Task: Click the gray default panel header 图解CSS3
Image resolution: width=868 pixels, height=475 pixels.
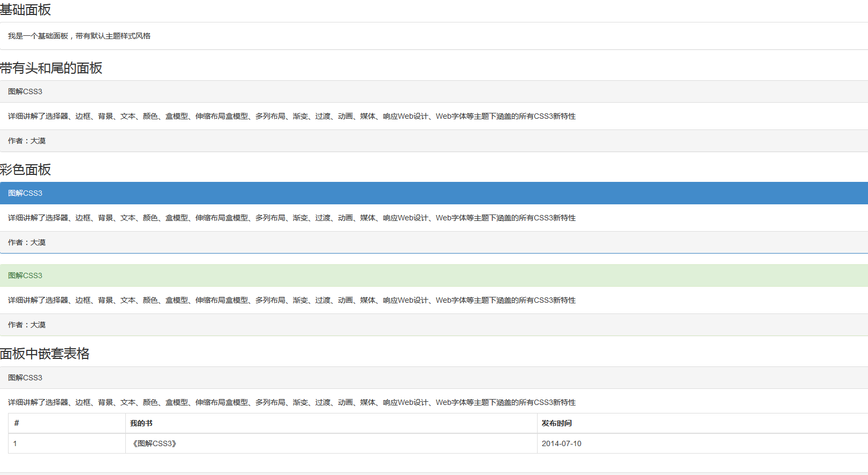Action: [x=434, y=91]
